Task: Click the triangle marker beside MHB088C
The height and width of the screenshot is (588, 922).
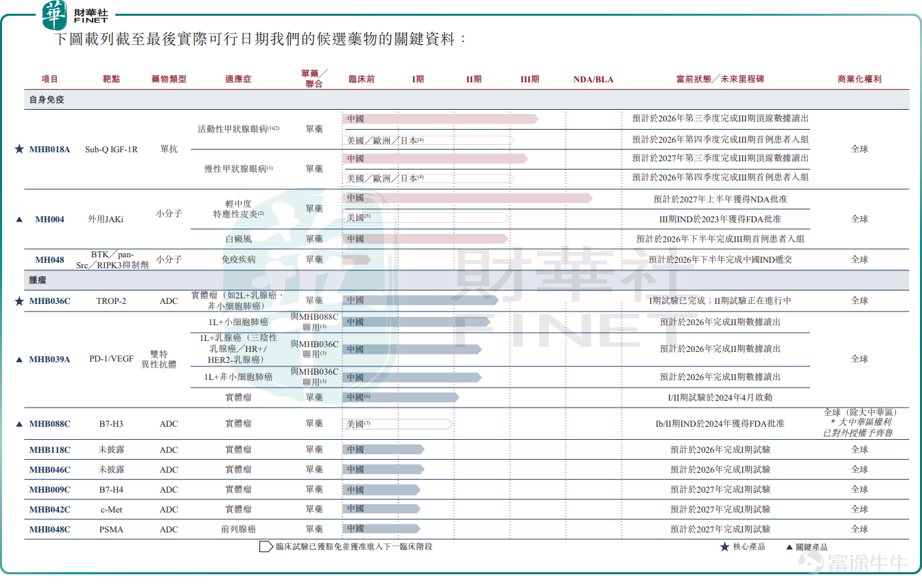Action: (x=19, y=424)
